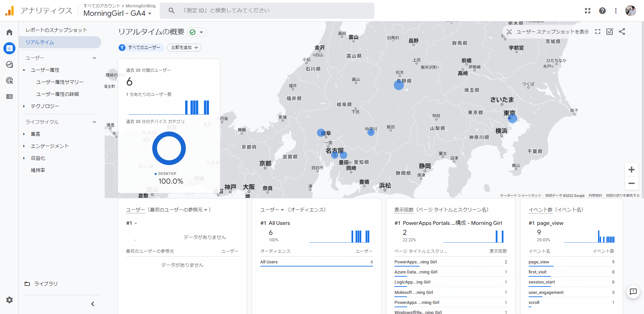This screenshot has height=314, width=644.
Task: Open the edit comparisons chart icon
Action: click(610, 32)
